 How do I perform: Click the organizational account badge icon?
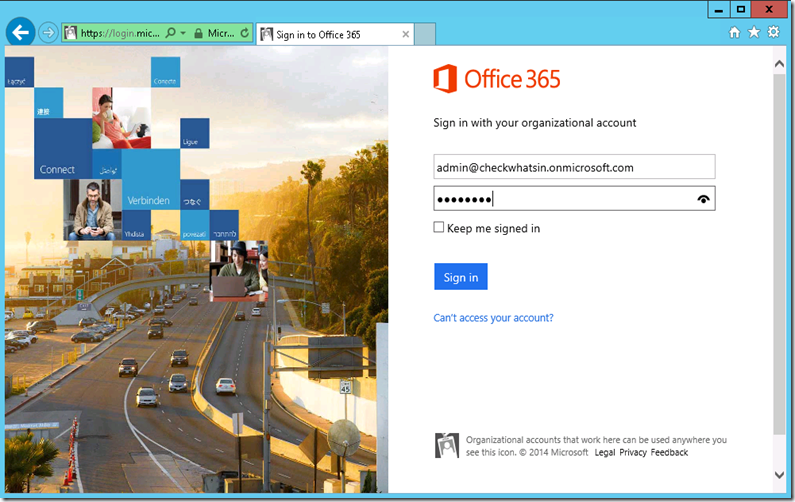[447, 445]
